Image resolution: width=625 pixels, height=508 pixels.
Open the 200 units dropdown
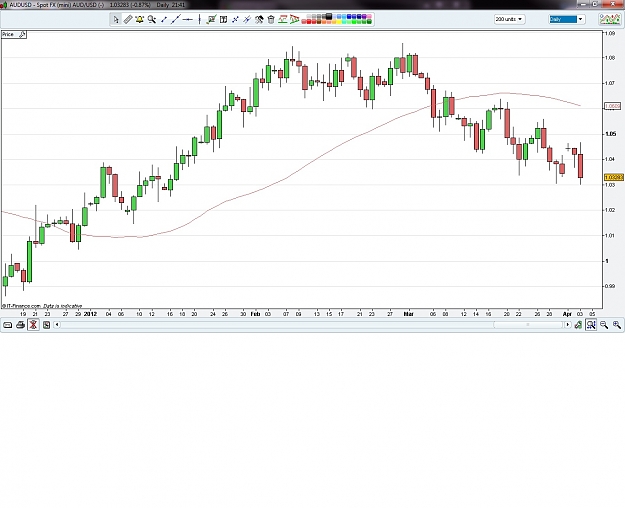(509, 19)
